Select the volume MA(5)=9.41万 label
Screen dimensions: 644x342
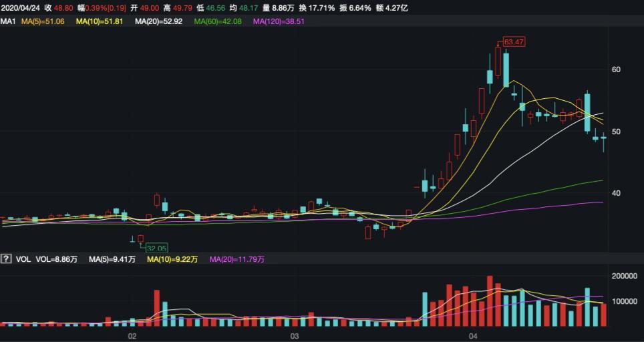pos(112,259)
